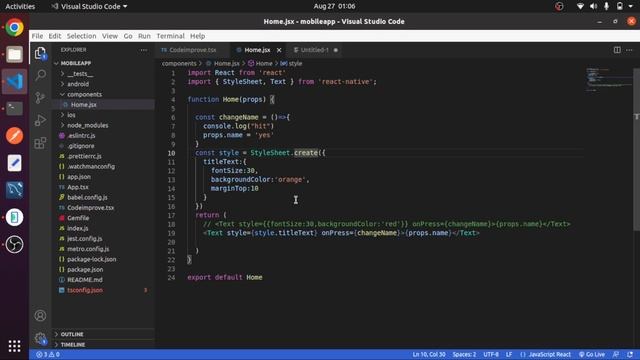Open the View menu
This screenshot has width=640, height=360.
click(x=110, y=36)
